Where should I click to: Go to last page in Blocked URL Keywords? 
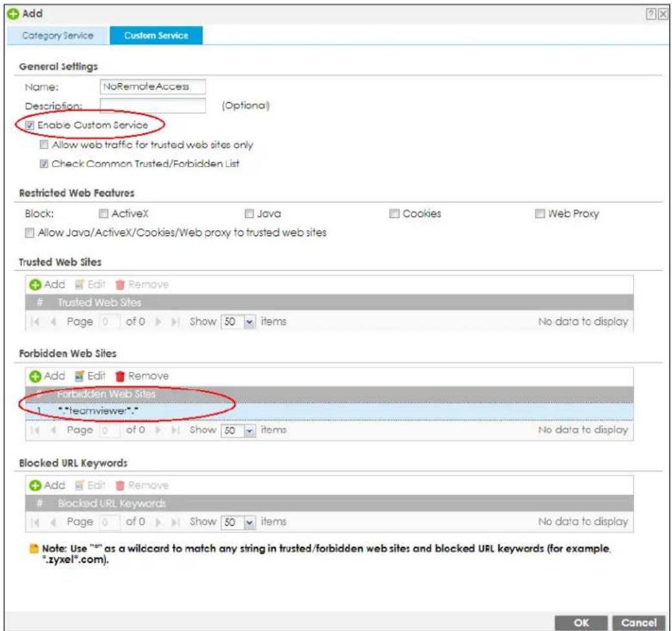pos(175,522)
